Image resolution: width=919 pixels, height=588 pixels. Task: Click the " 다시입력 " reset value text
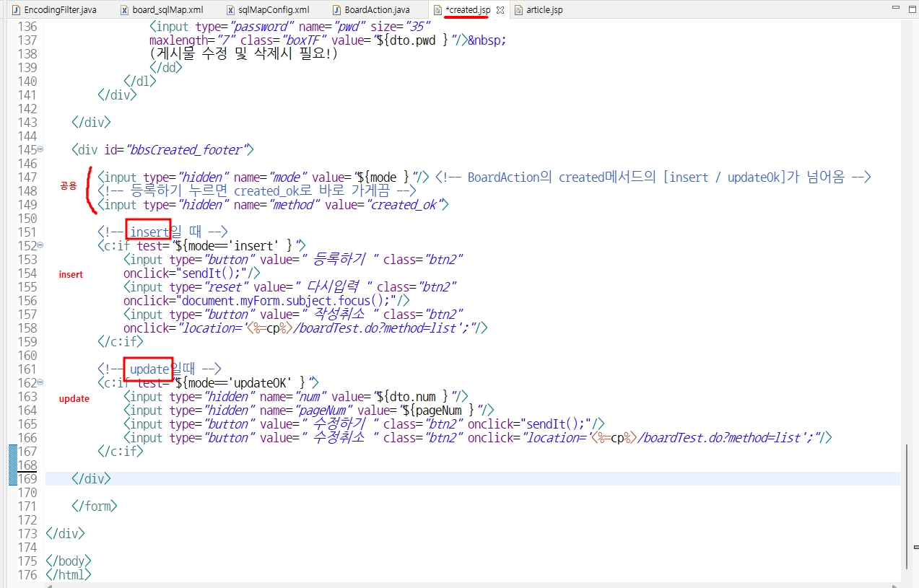pyautogui.click(x=335, y=287)
